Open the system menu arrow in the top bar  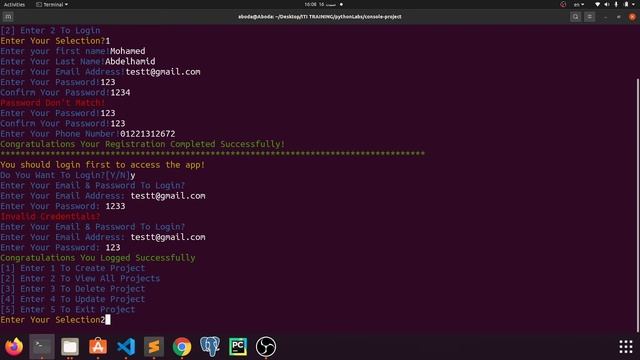633,4
